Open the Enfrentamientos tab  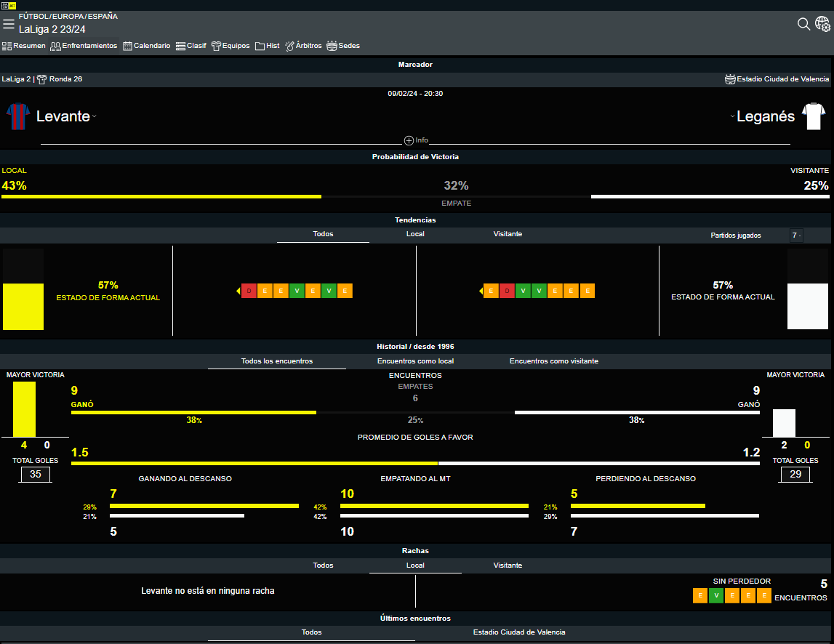(84, 46)
